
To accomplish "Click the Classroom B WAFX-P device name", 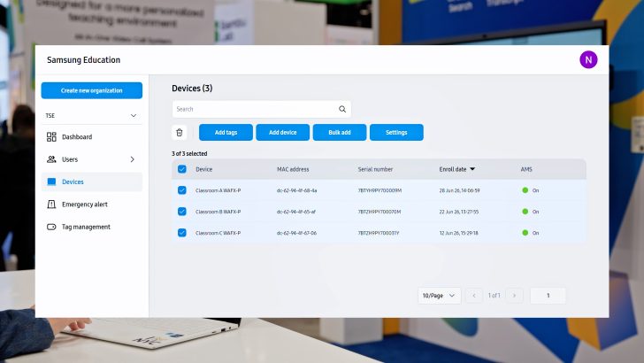I will pyautogui.click(x=218, y=212).
